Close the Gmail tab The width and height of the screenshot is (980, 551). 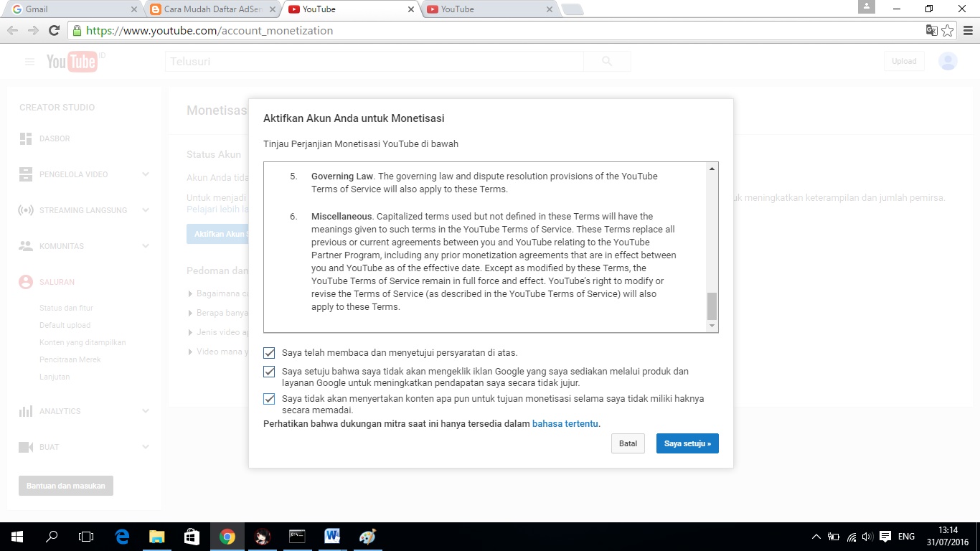click(x=134, y=9)
